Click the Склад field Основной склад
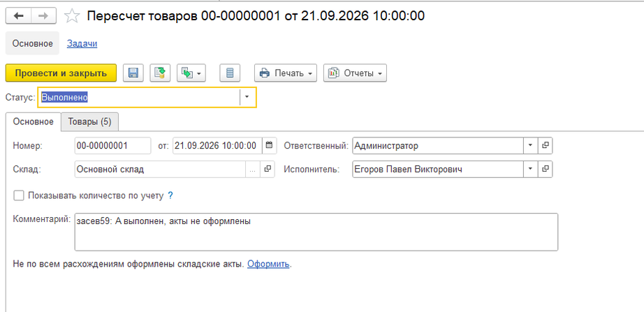The height and width of the screenshot is (312, 644). point(160,169)
